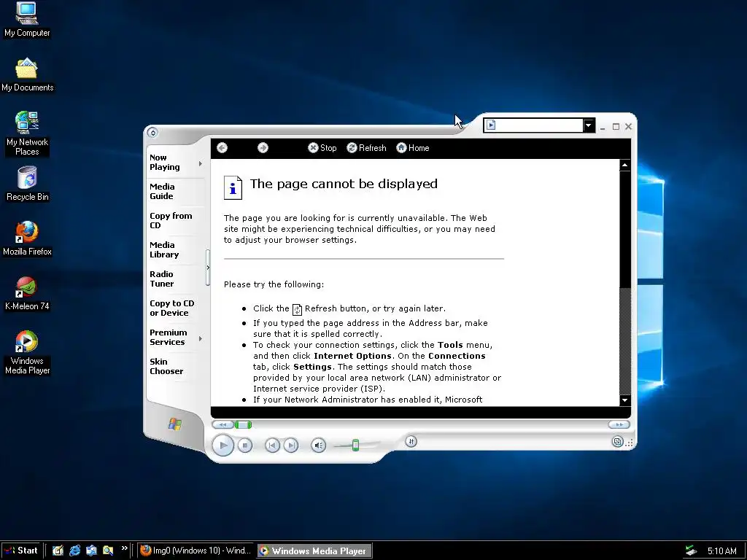Click the playlist combo box field

click(534, 125)
